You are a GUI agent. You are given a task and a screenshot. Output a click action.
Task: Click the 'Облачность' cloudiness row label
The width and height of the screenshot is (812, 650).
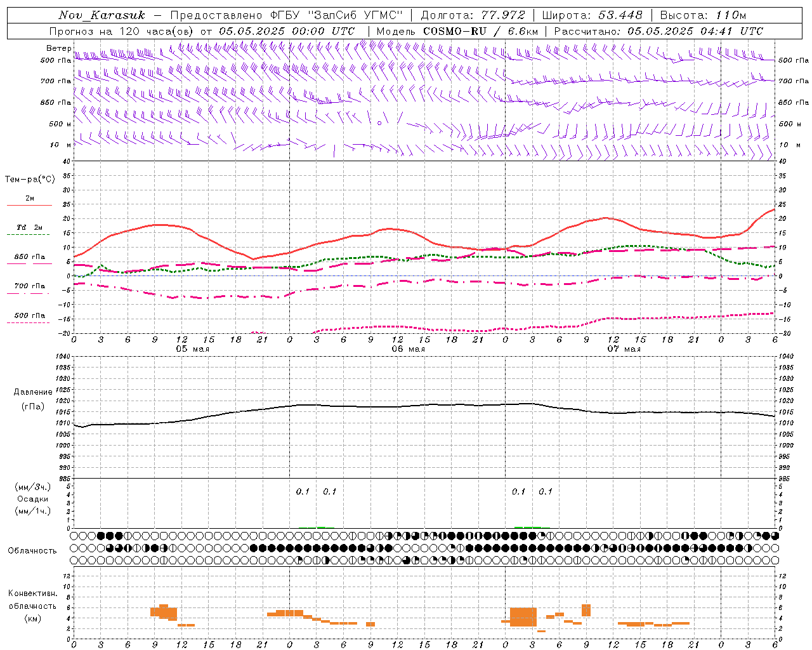coord(32,551)
